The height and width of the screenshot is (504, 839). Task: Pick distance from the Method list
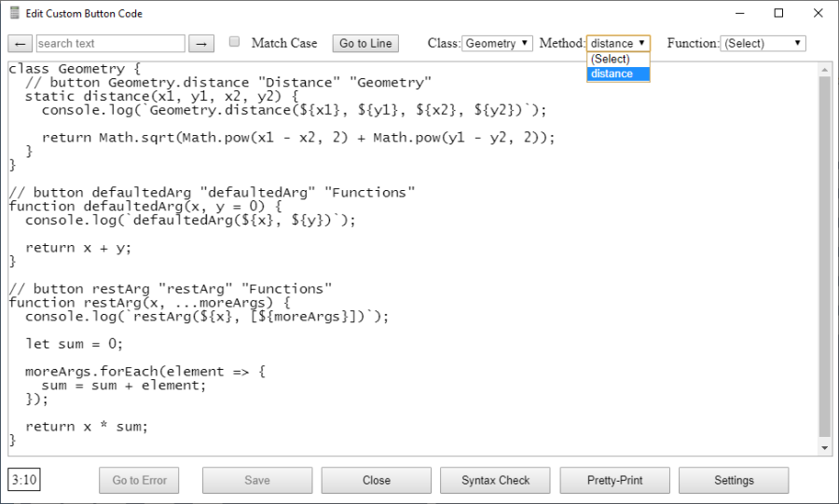pos(617,74)
